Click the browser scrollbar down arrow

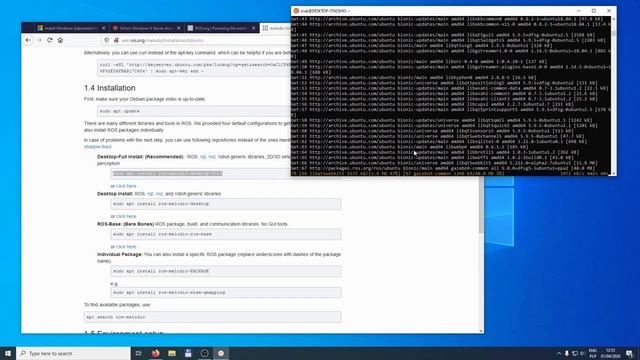click(481, 331)
